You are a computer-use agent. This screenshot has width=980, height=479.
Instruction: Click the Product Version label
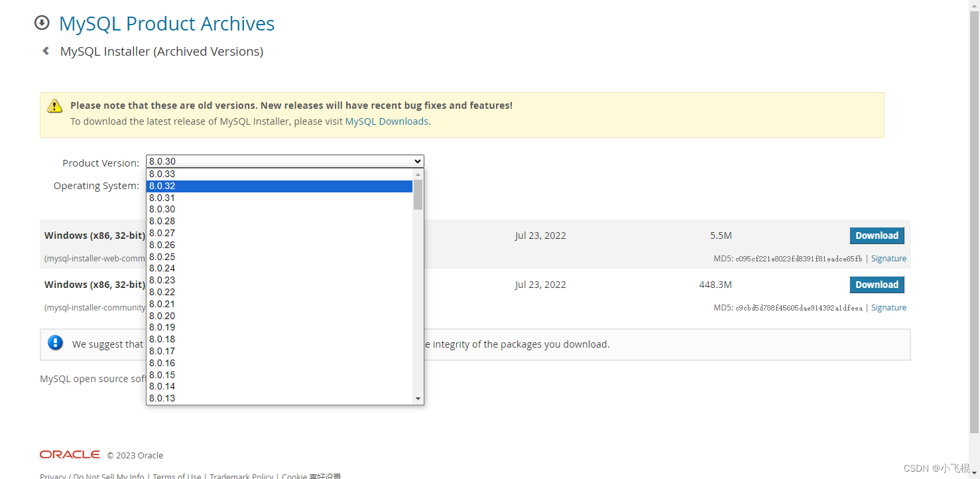point(101,163)
